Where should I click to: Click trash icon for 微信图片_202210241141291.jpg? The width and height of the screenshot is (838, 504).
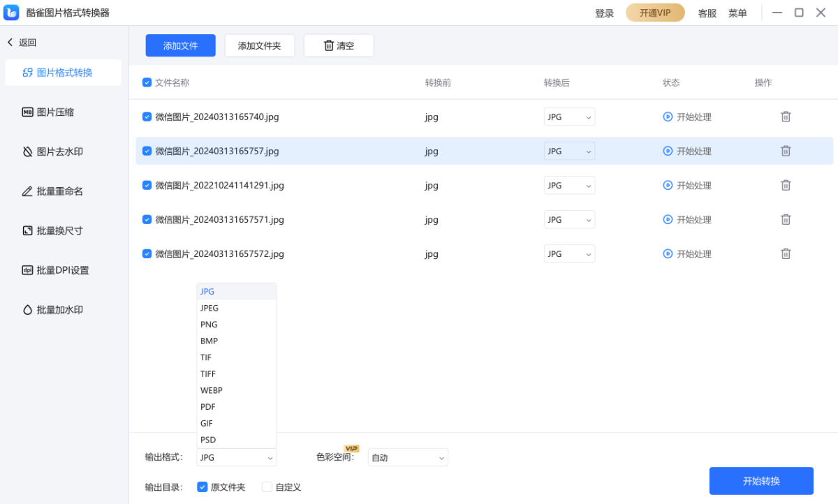coord(786,185)
